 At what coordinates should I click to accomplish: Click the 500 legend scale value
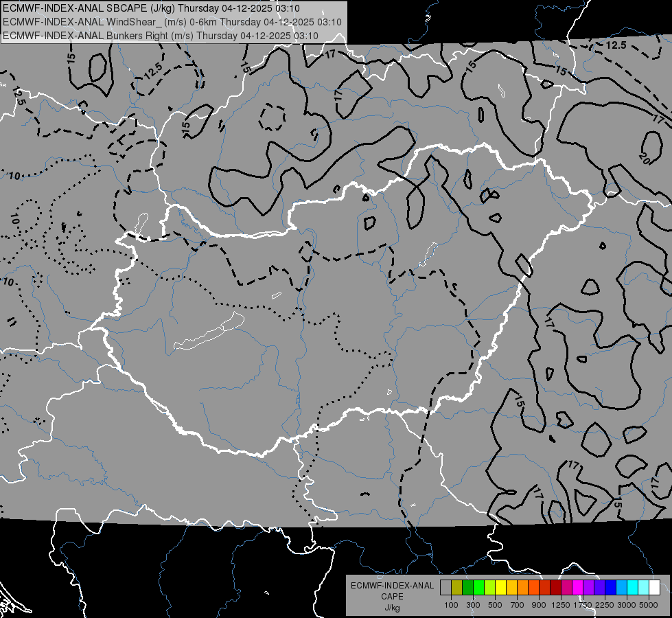[x=495, y=605]
